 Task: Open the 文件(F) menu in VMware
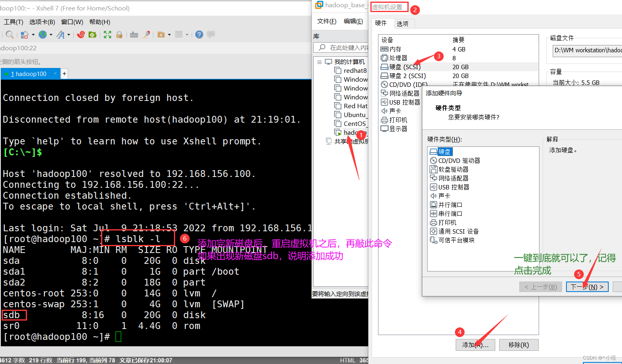point(326,21)
